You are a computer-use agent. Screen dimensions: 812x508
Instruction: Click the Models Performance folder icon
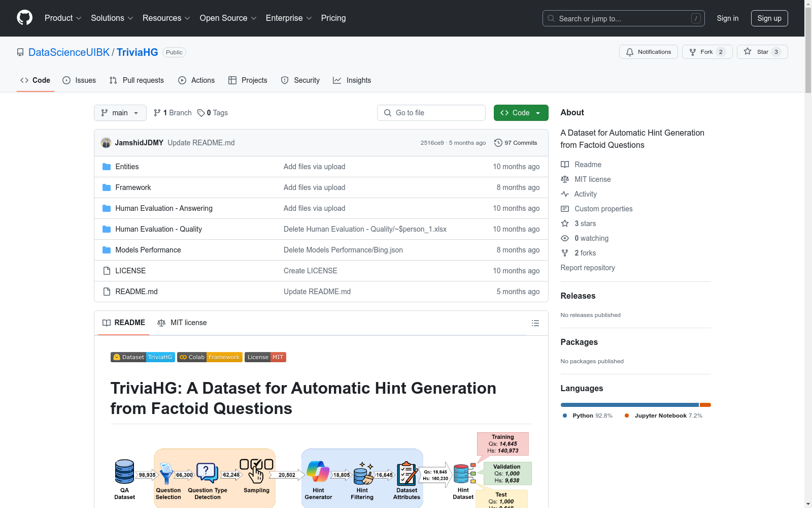[107, 250]
